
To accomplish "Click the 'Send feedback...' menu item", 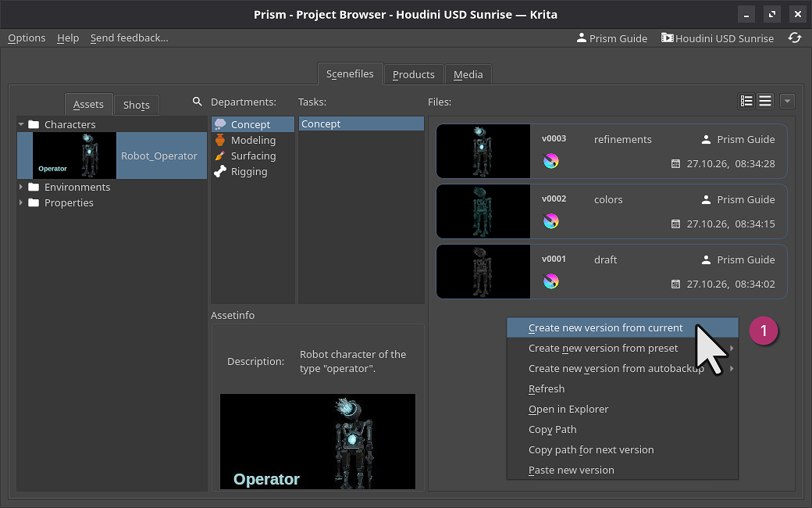I will pyautogui.click(x=130, y=38).
